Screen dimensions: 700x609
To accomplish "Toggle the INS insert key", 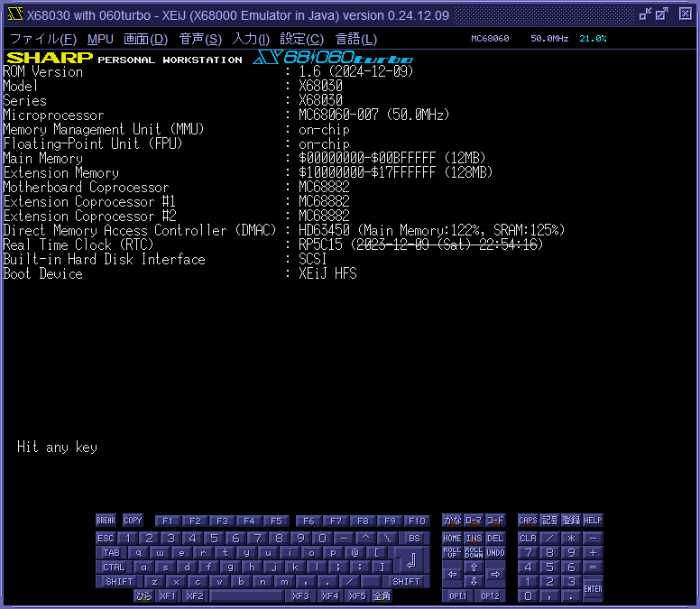I will coord(474,539).
